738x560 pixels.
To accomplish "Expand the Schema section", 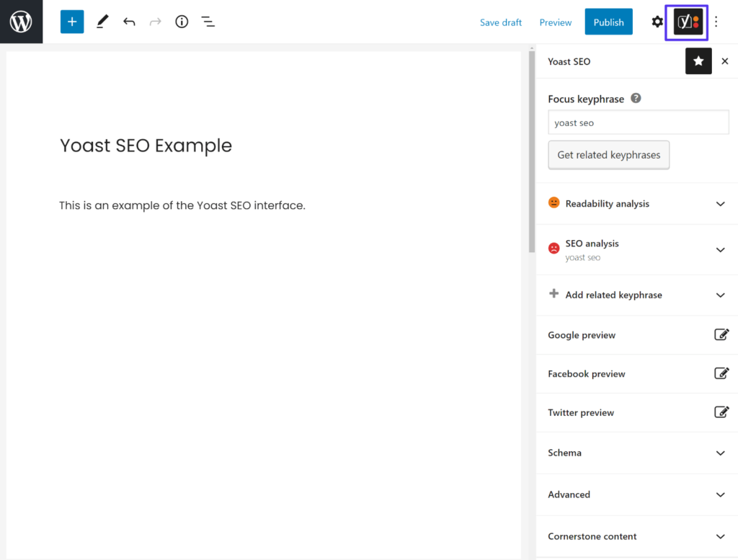I will click(720, 453).
